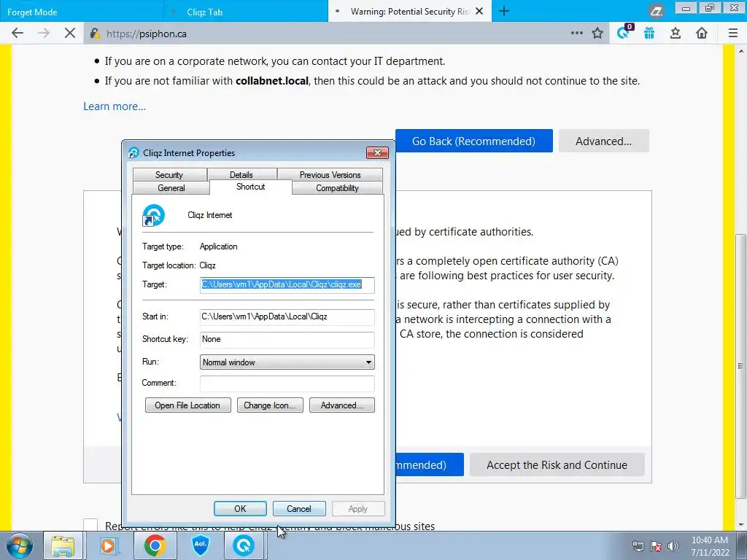Open the page actions three-dots menu
747x560 pixels.
tap(576, 33)
